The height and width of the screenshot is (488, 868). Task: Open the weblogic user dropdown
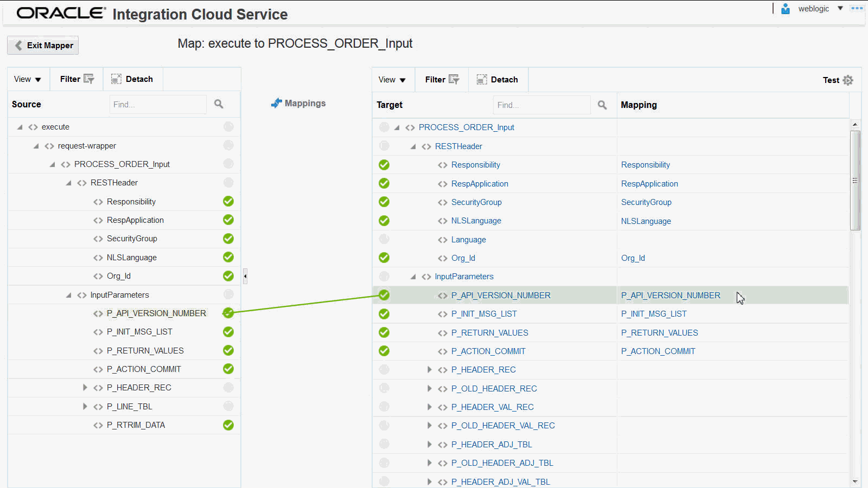(840, 8)
